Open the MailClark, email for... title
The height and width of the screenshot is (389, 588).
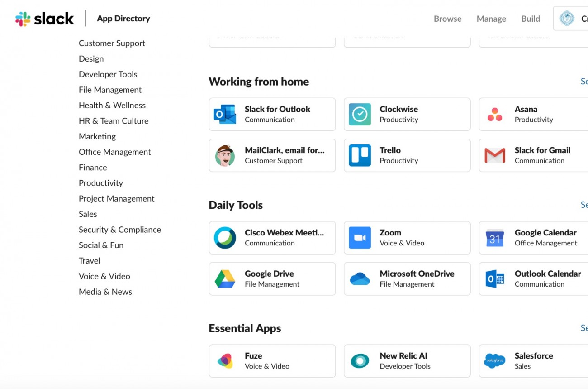tap(285, 150)
